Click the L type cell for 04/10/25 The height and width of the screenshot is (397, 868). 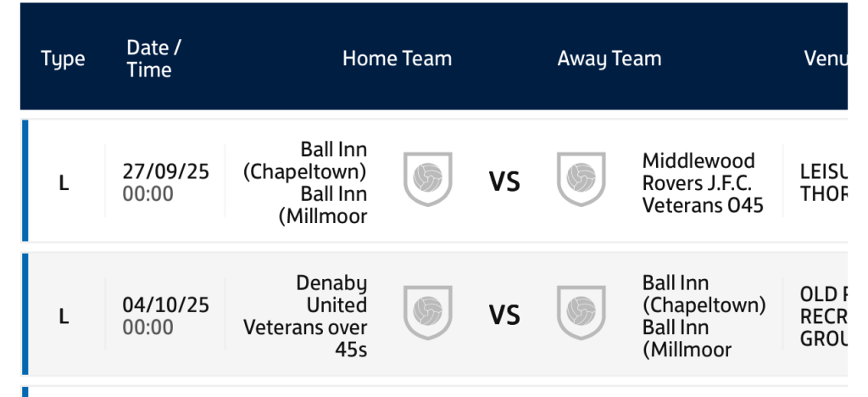[64, 316]
